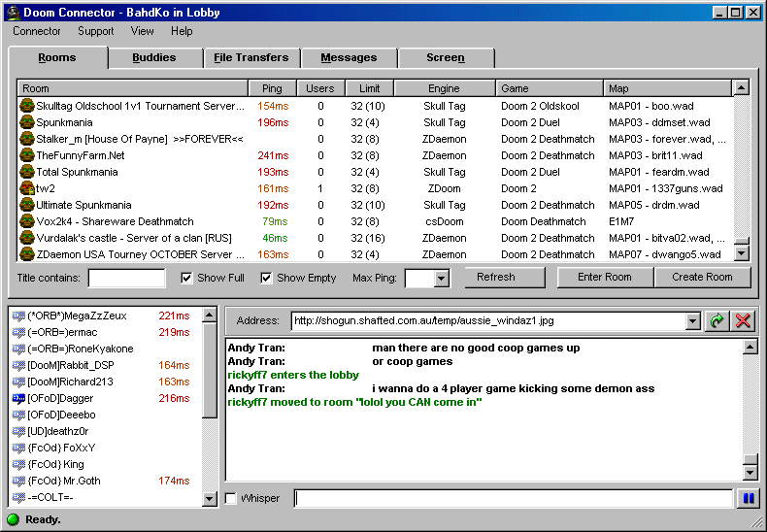Viewport: 767px width, 532px height.
Task: Click the locked room icon next to tw2
Action: (x=27, y=188)
